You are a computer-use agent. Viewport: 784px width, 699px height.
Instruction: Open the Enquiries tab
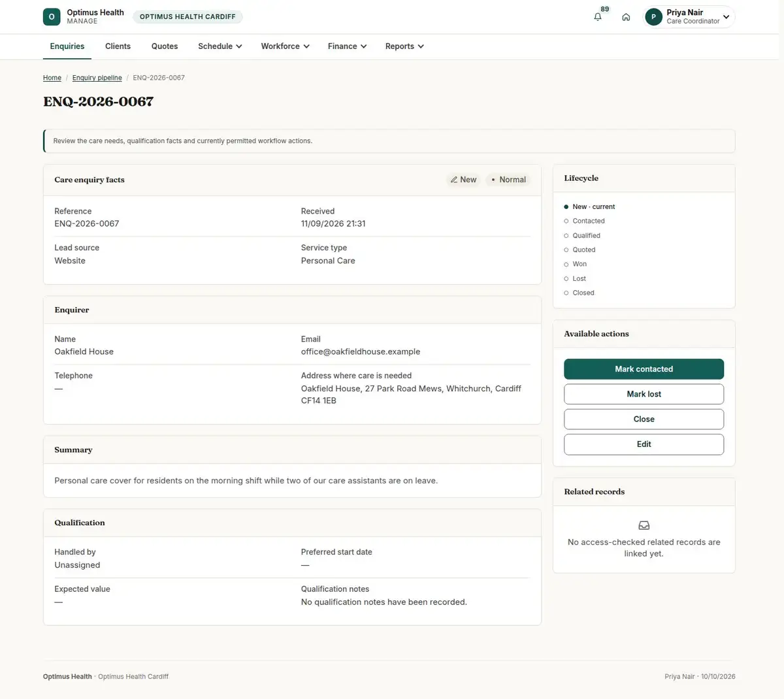(x=67, y=46)
